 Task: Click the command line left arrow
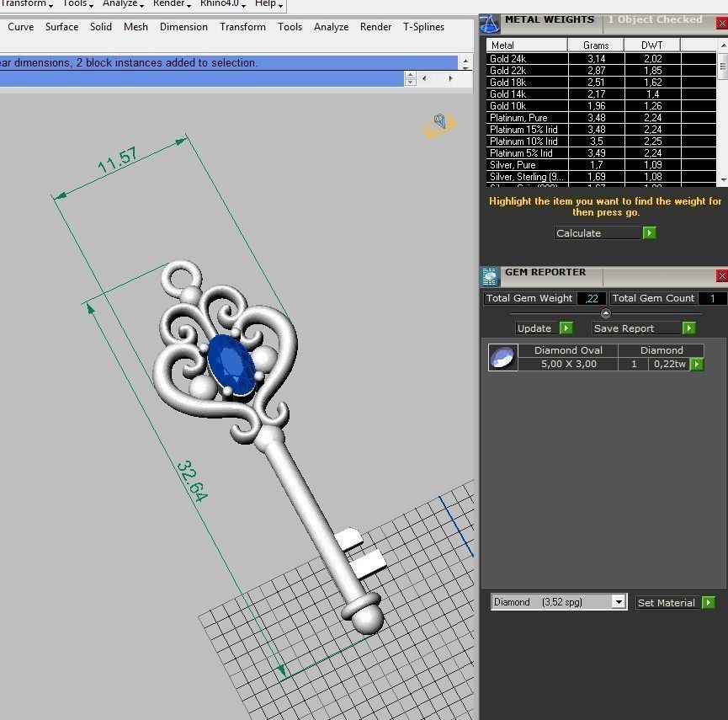point(424,79)
